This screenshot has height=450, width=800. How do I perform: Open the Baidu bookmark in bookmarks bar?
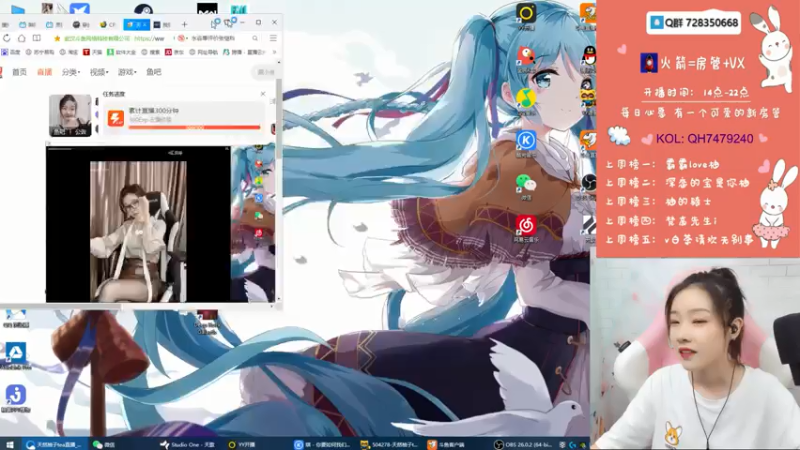tap(11, 52)
